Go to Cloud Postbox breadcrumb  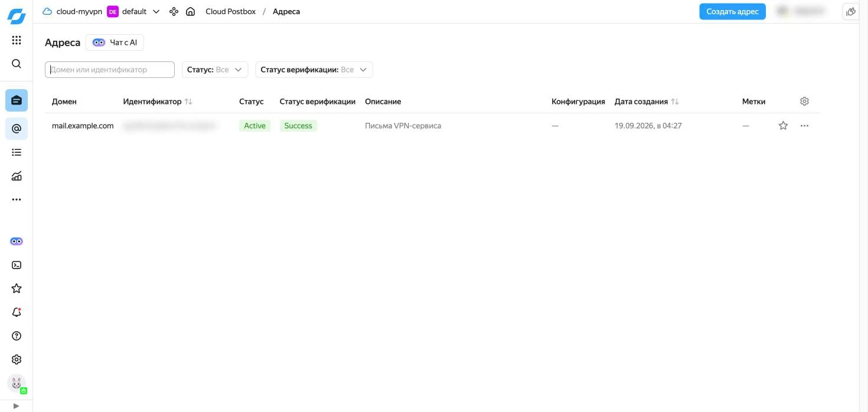[x=230, y=11]
